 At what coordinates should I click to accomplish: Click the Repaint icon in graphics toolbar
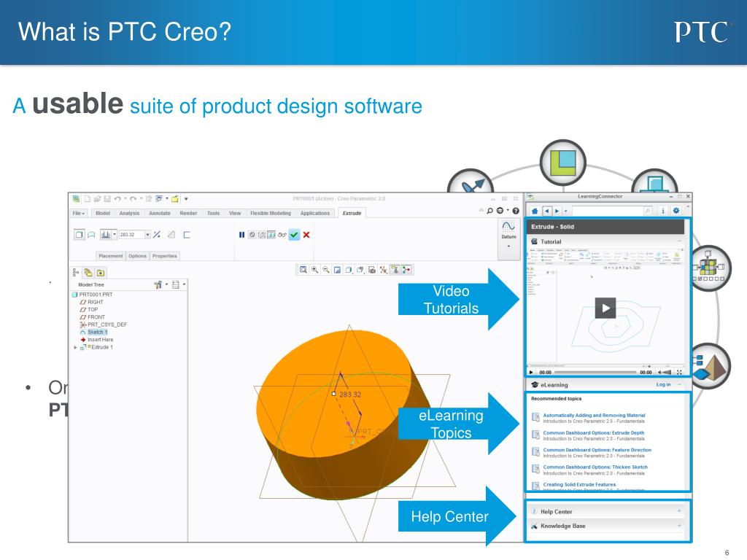(x=337, y=270)
